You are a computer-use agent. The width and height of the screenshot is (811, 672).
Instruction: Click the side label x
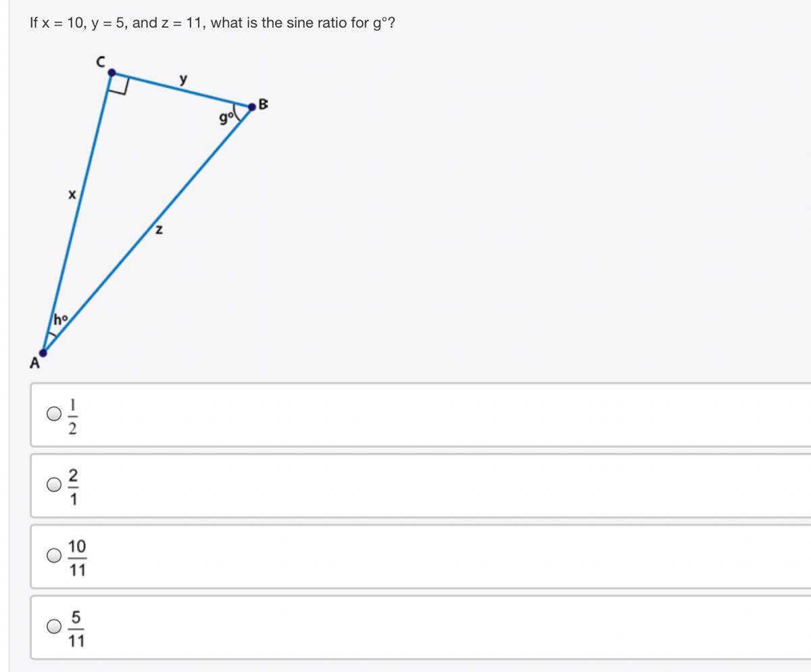point(72,195)
